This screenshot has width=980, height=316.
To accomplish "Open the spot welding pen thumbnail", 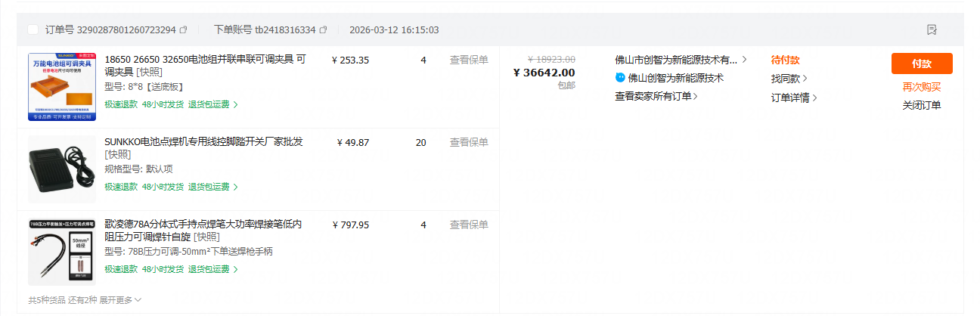I will pyautogui.click(x=62, y=252).
